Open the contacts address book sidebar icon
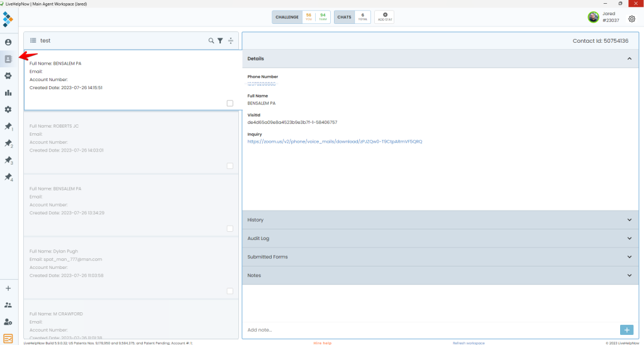Viewport: 644px width, 345px height. 8,59
